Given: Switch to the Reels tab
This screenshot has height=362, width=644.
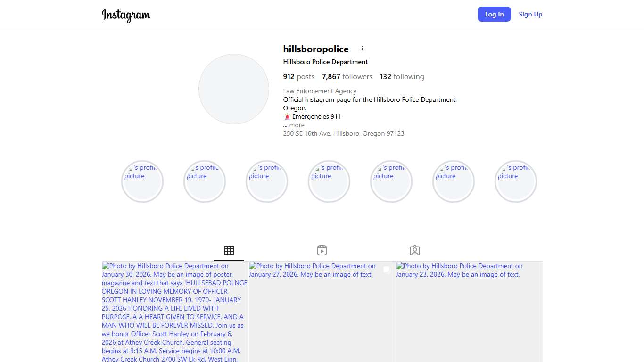Looking at the screenshot, I should point(322,250).
